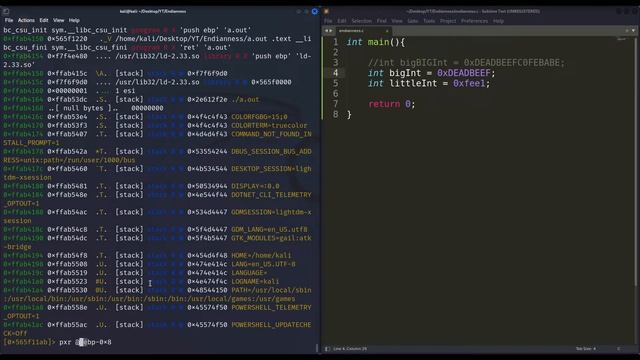This screenshot has width=640, height=360.
Task: Click line number 7 in the gutter
Action: pos(335,104)
